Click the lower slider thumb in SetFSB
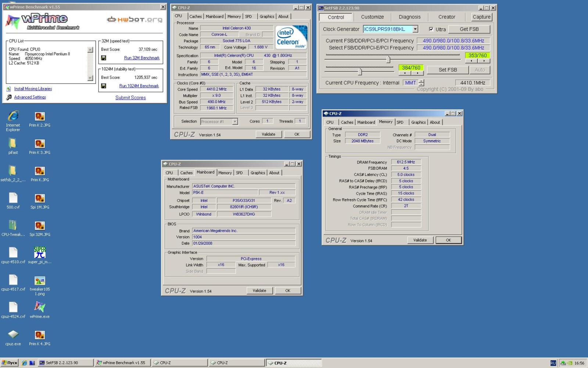Image resolution: width=588 pixels, height=368 pixels. [x=360, y=71]
